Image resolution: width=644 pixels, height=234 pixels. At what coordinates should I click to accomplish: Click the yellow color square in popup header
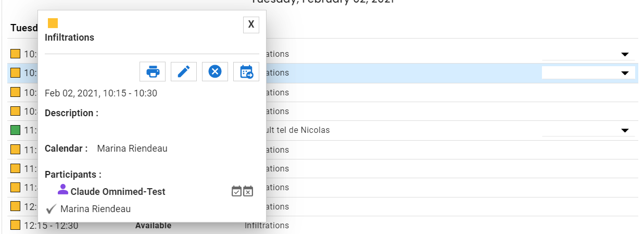point(53,23)
